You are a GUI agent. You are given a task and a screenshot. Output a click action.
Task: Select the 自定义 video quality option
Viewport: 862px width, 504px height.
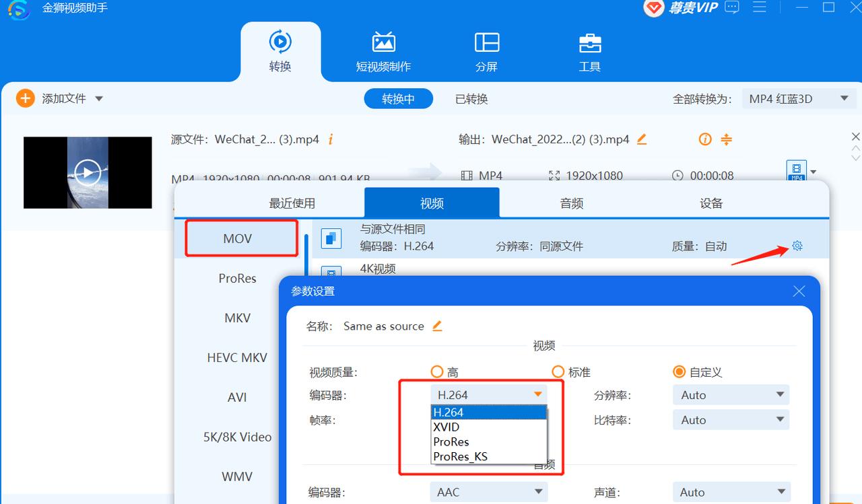[679, 371]
